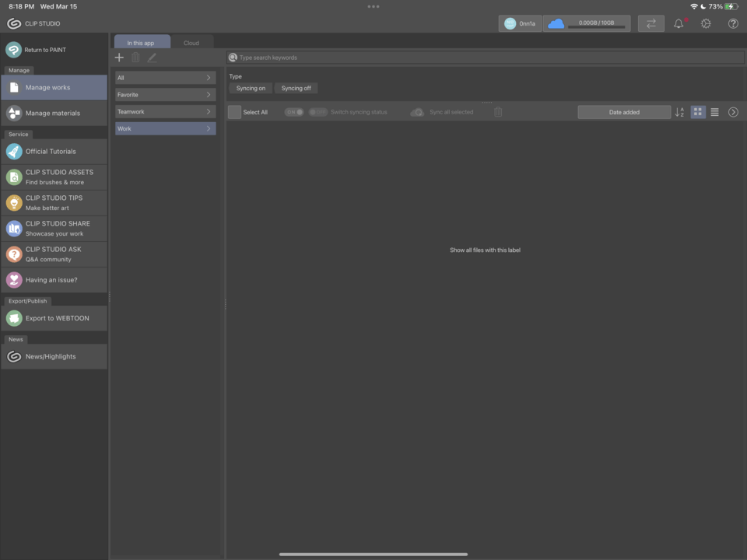Open CLIP STUDIO SHARE to showcase work
Screen dimensions: 747x560
pos(58,228)
